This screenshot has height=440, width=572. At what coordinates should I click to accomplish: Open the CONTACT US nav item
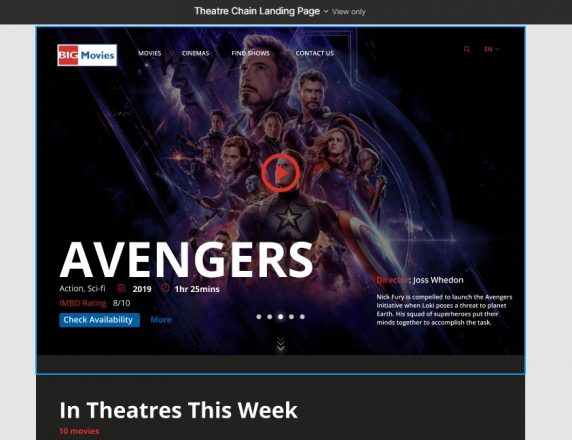pyautogui.click(x=314, y=53)
